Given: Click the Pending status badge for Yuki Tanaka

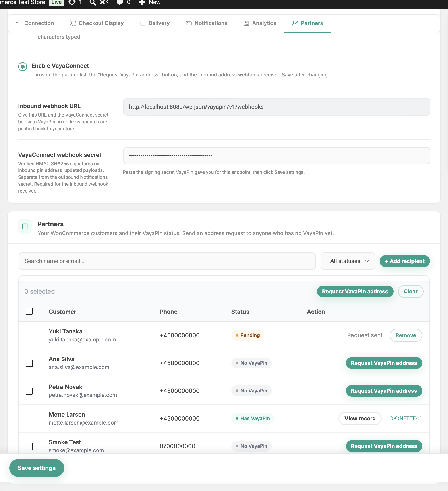Looking at the screenshot, I should [247, 335].
